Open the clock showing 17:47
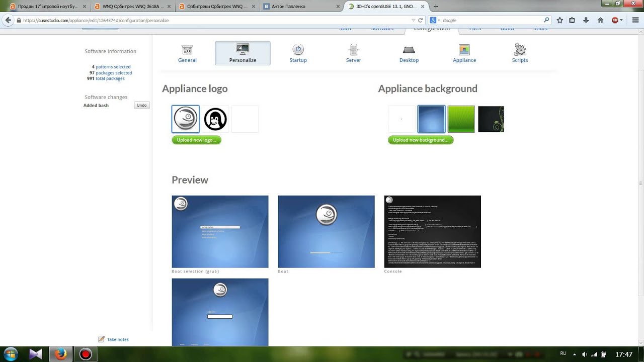 624,354
